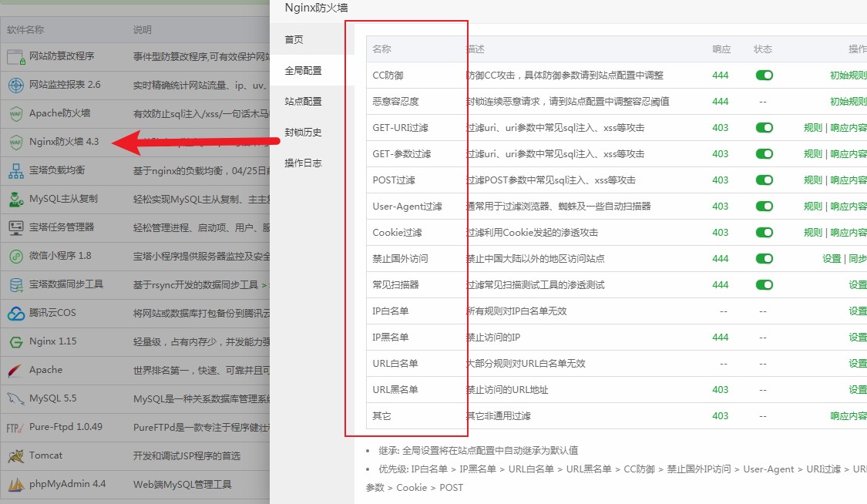Select the IP白名单 row name
This screenshot has width=867, height=504.
click(391, 311)
